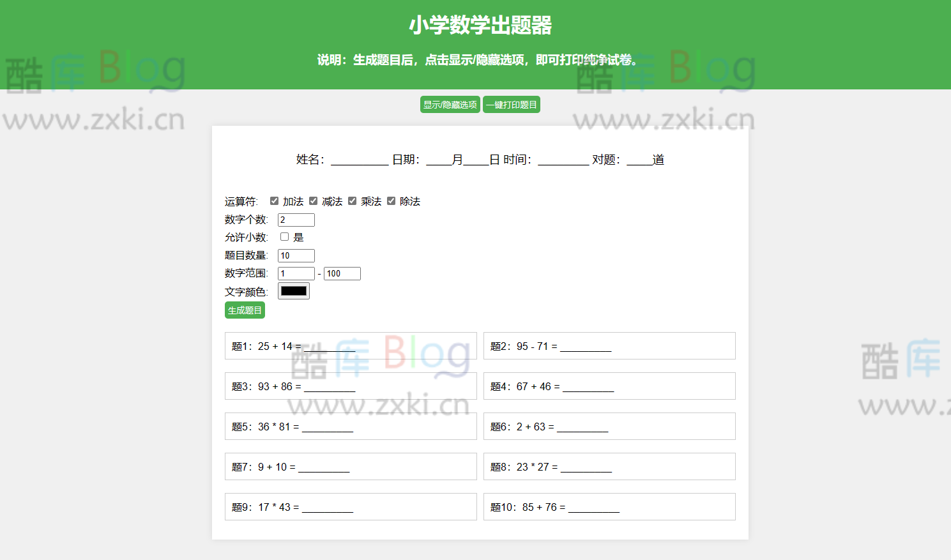951x560 pixels.
Task: Disable the 除法 division operator checkbox
Action: (391, 201)
